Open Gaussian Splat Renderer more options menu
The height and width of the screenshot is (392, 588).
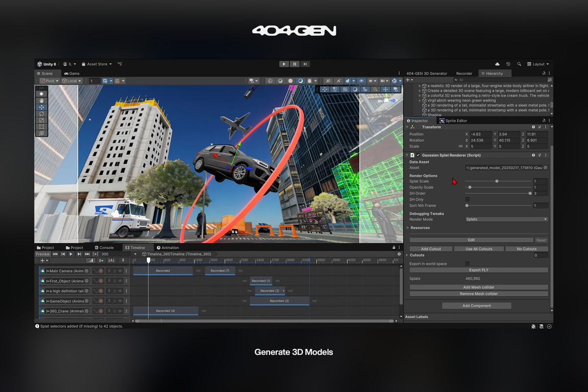(x=545, y=155)
